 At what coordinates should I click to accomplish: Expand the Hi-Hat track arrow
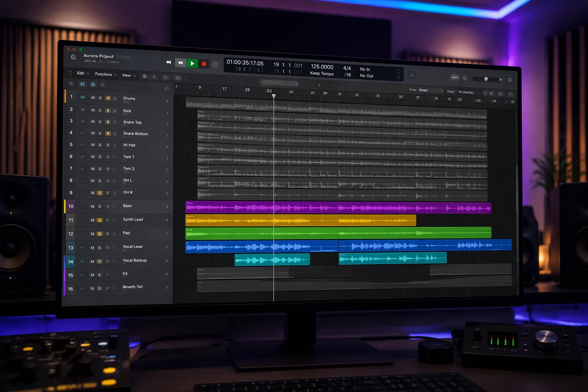(x=167, y=147)
